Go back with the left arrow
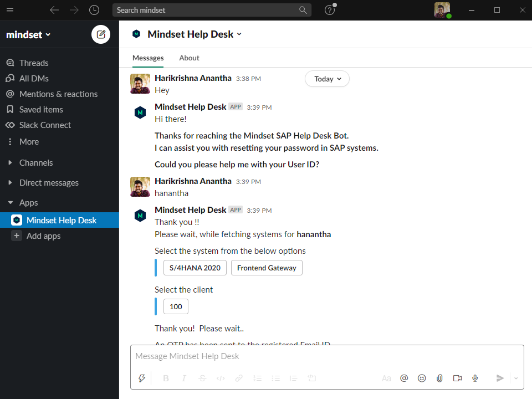The image size is (532, 399). (x=54, y=10)
